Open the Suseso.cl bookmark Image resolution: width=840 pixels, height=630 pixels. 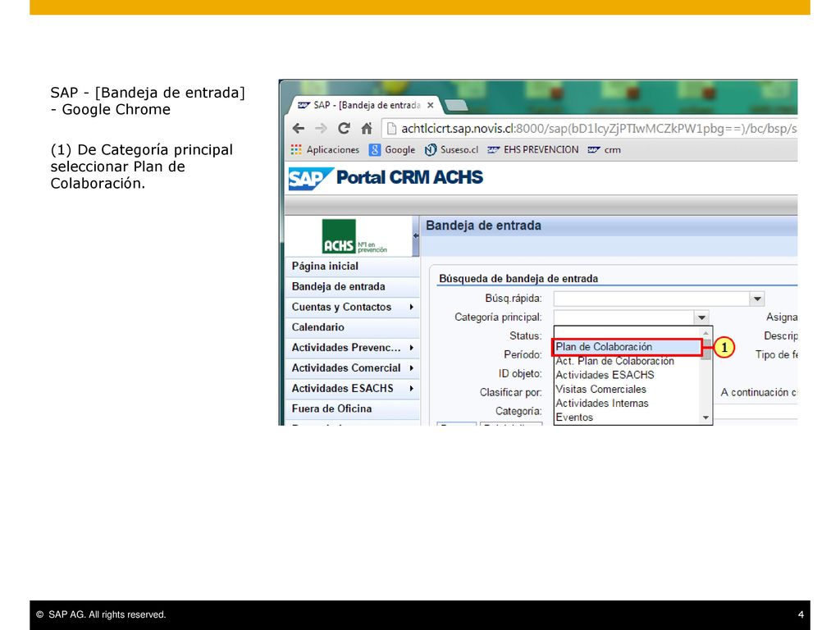coord(452,150)
